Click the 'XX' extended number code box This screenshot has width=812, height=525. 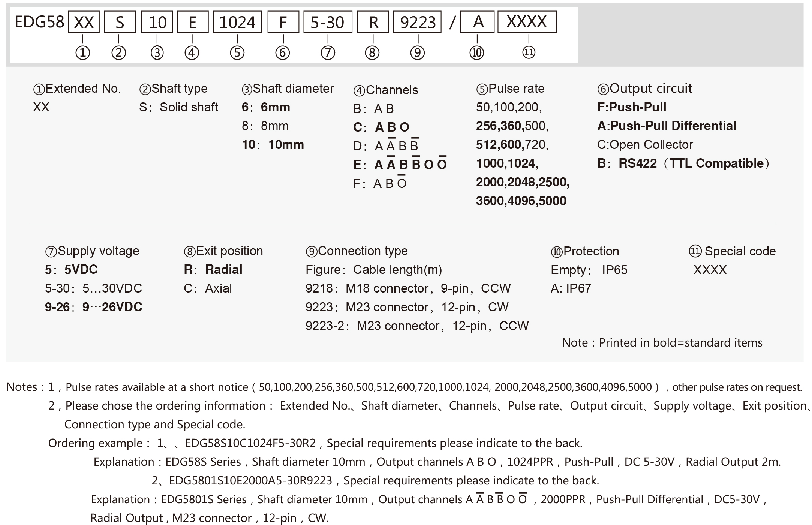[x=84, y=22]
